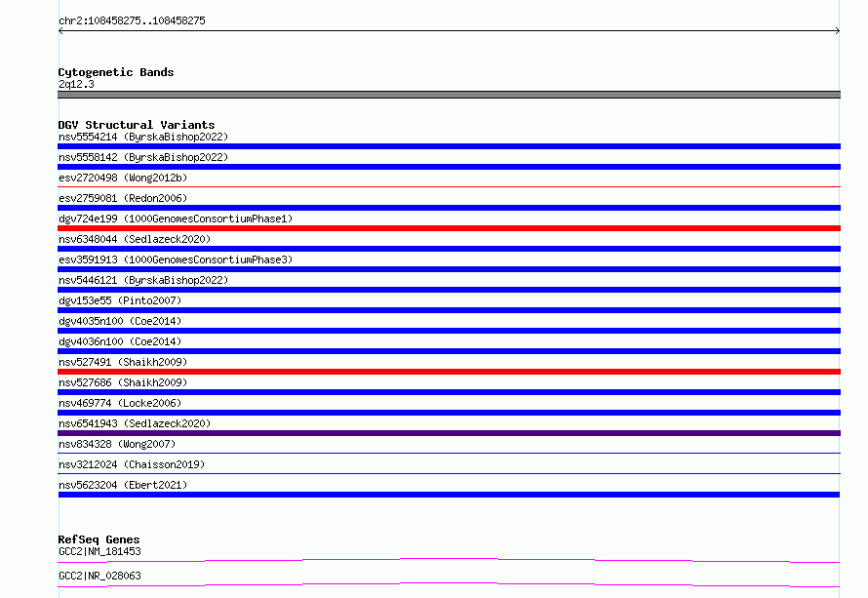
Task: Open variant dgv724e199 (1000GenomesConsortiumPhase1)
Action: click(x=176, y=219)
